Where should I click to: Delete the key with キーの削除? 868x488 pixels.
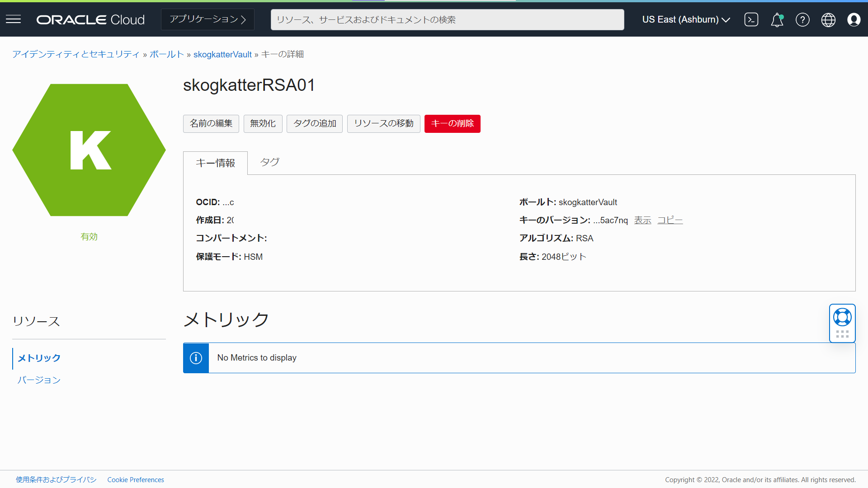(x=452, y=123)
